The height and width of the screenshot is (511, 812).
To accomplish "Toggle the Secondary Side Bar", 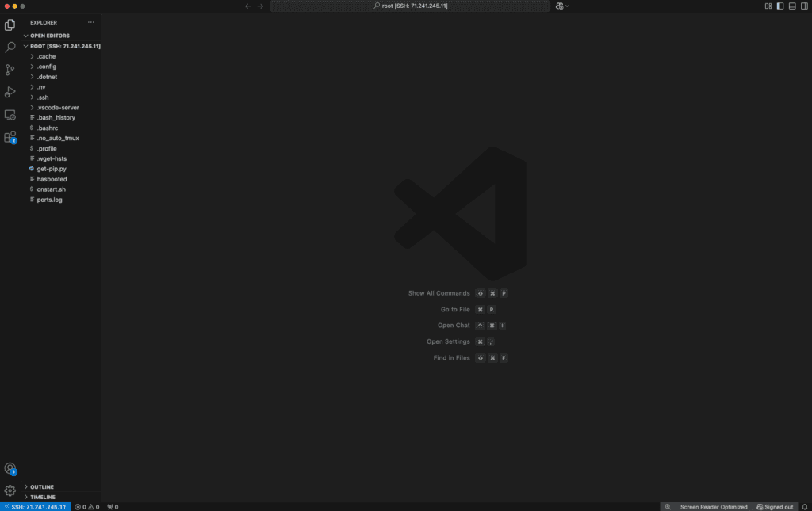I will [804, 6].
